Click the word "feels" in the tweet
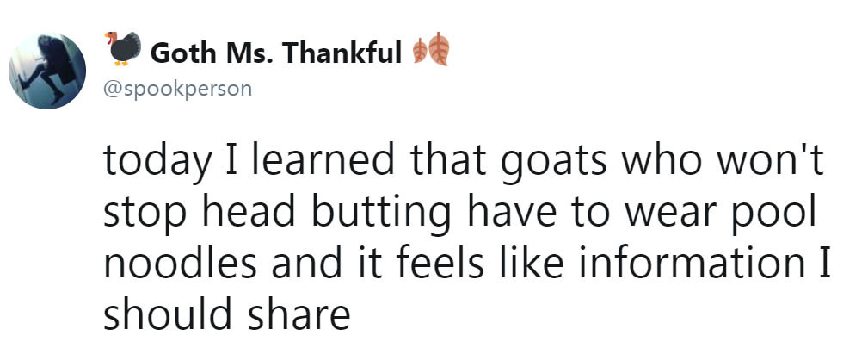 (x=416, y=262)
